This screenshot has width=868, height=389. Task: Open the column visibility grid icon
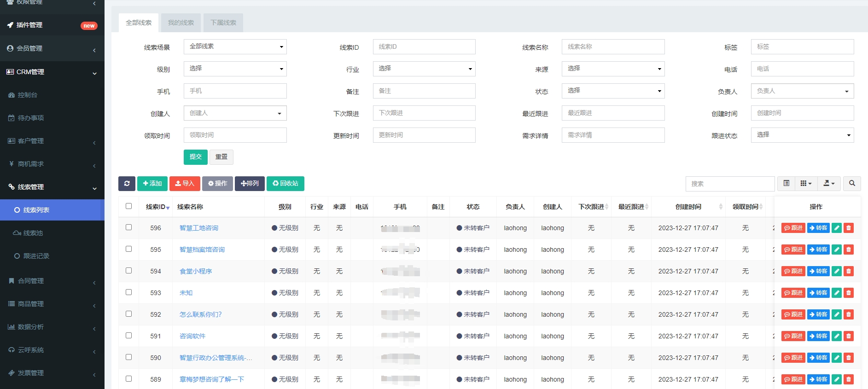[x=806, y=183]
